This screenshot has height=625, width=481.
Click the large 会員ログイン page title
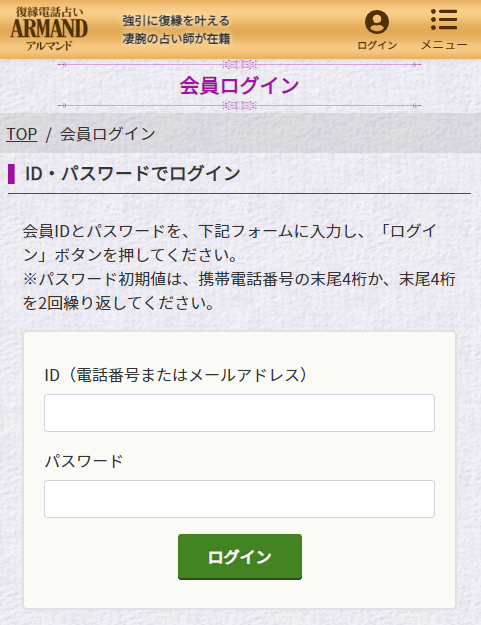[239, 85]
